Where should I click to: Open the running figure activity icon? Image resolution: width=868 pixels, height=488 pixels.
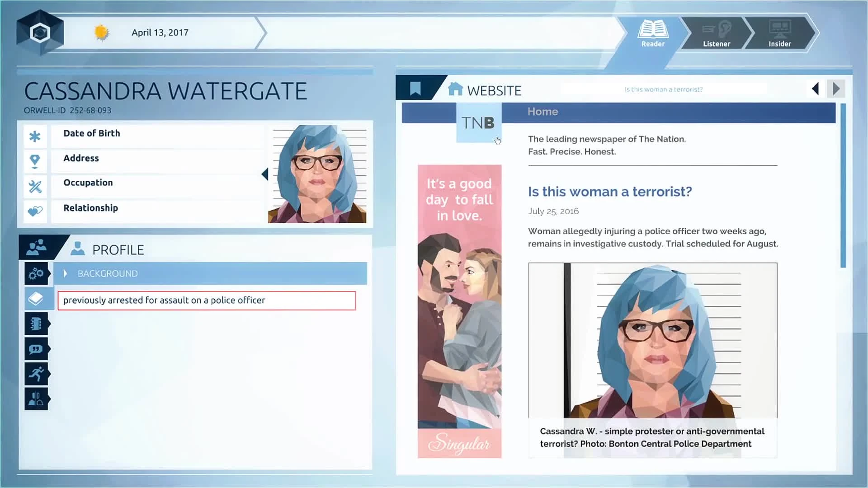(x=36, y=374)
